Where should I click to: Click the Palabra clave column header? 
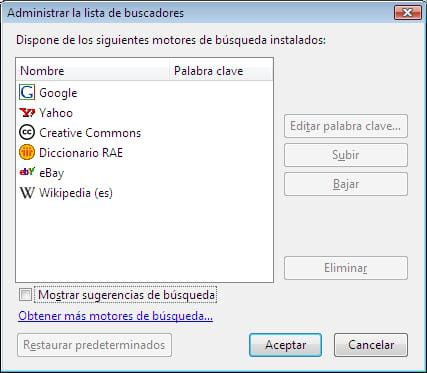(x=221, y=71)
